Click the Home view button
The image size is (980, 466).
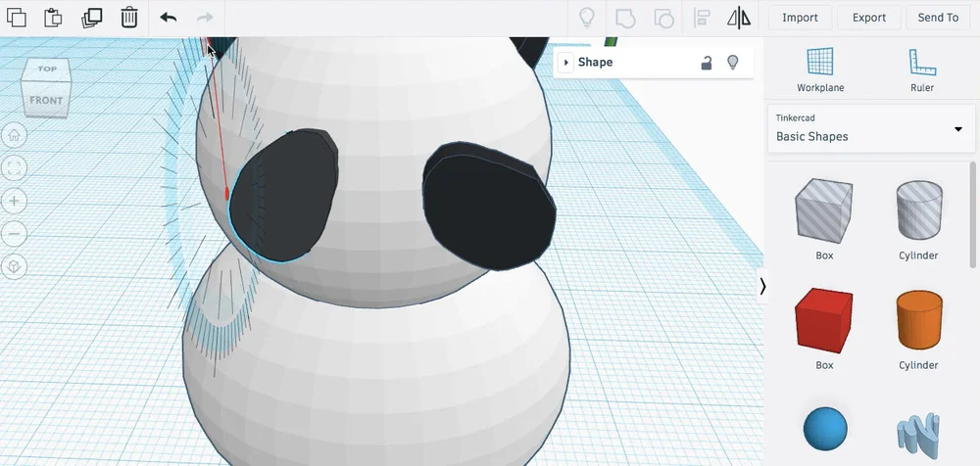(14, 135)
